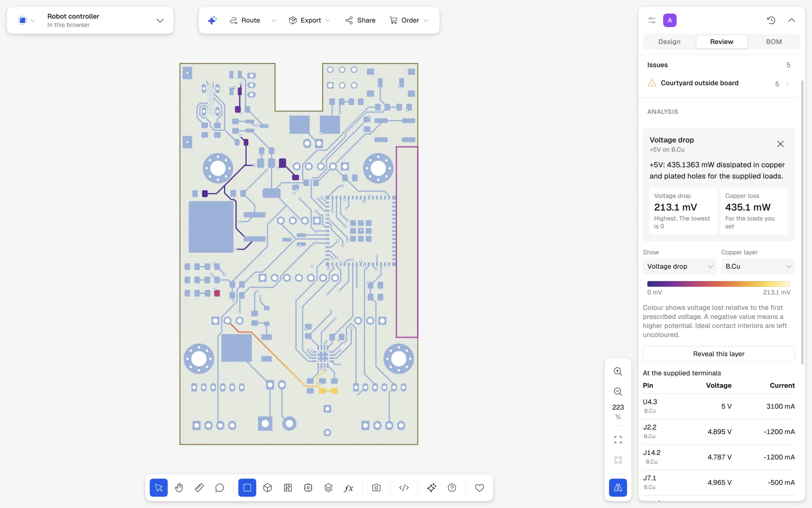Click the Route button

click(245, 20)
